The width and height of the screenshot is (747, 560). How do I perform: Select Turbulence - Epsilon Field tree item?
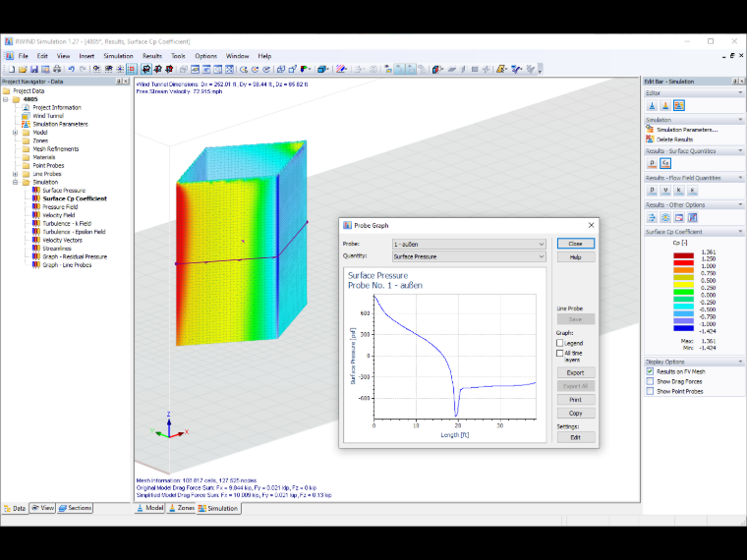74,232
